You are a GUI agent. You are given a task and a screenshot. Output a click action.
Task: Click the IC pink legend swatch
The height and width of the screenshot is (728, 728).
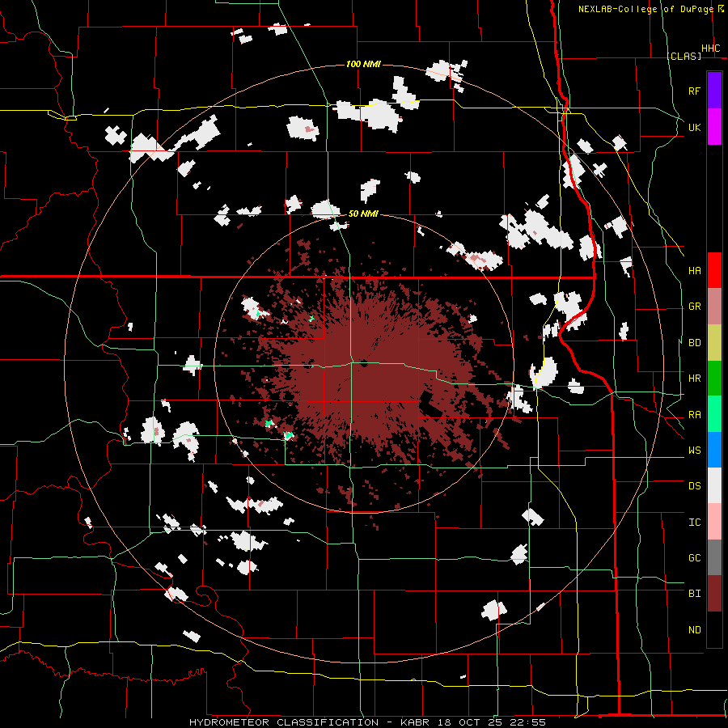(714, 522)
